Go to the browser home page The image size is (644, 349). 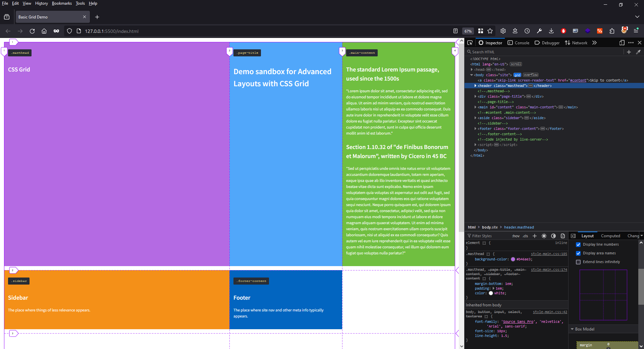pos(44,31)
